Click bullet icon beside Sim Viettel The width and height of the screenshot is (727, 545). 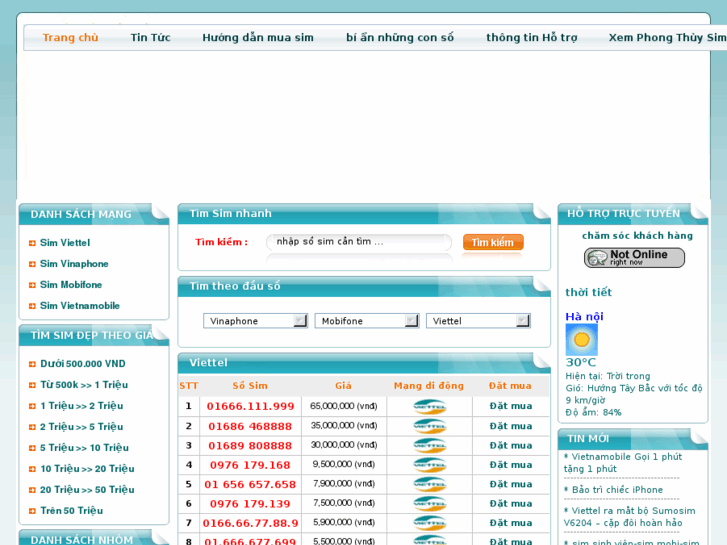point(32,243)
